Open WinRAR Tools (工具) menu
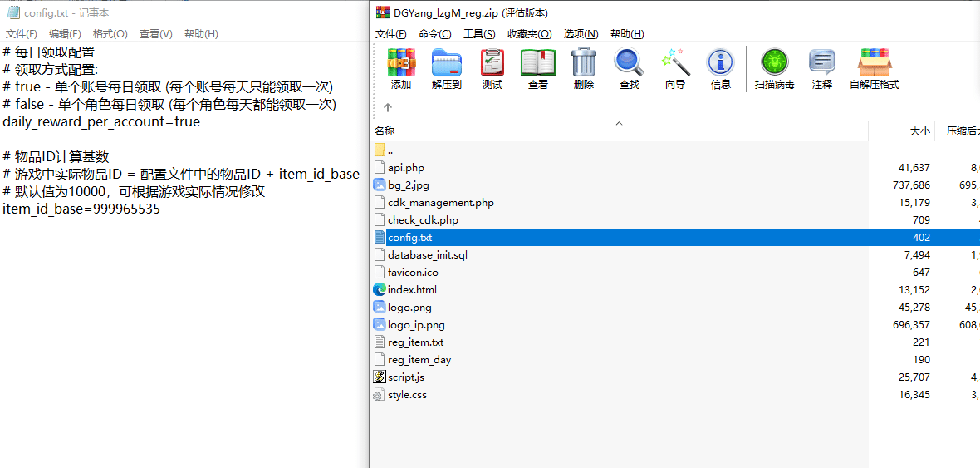980x468 pixels. [478, 34]
